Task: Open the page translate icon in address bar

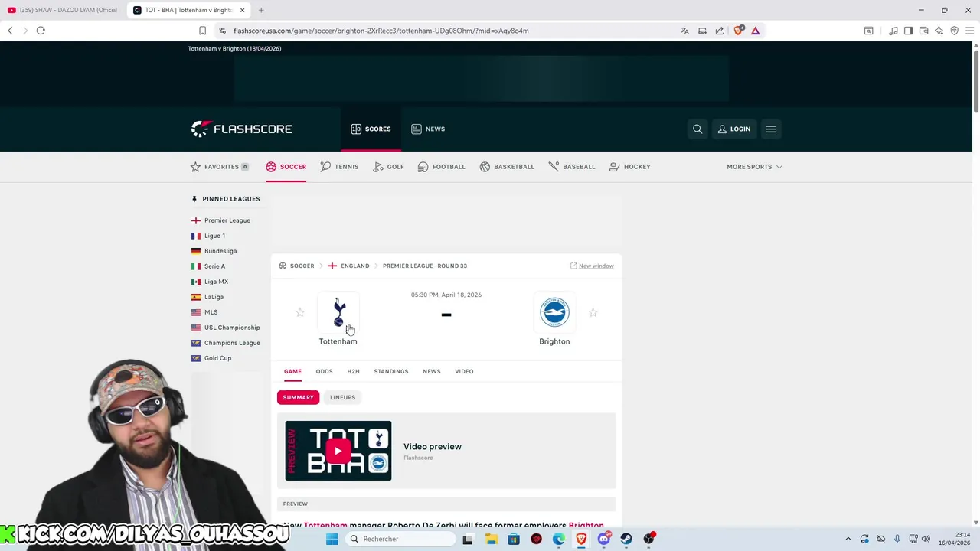Action: (684, 31)
